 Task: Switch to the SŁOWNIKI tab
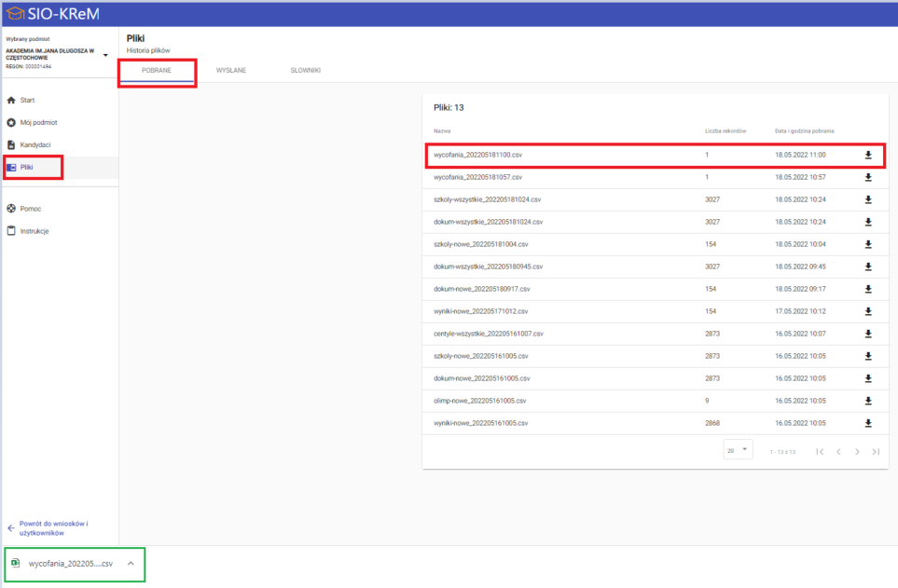pos(305,71)
